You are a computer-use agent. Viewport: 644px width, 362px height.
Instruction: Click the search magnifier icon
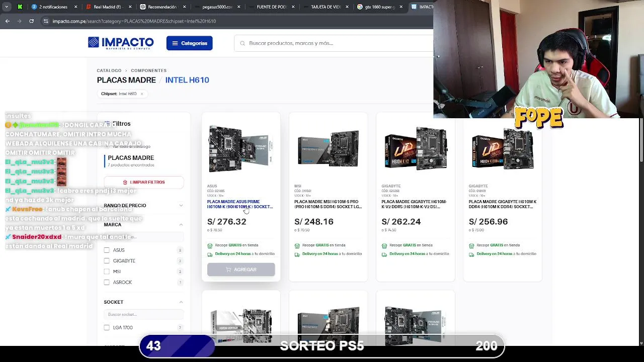[244, 43]
